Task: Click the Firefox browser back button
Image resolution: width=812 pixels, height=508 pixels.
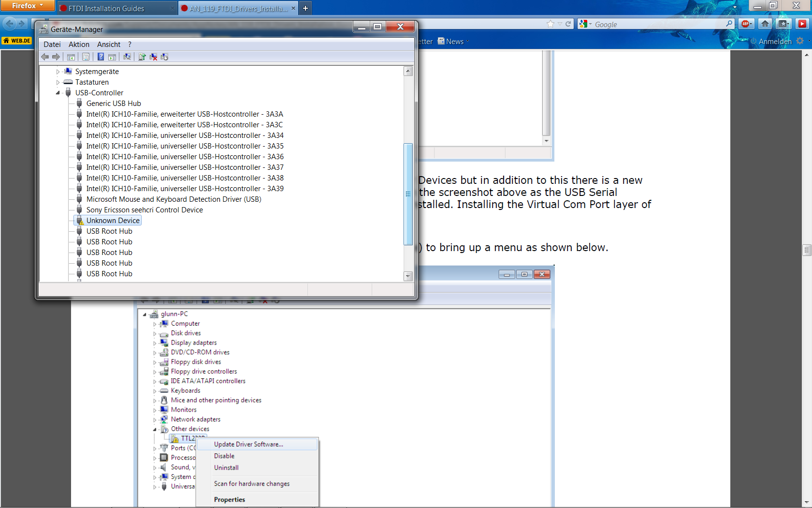Action: [10, 23]
